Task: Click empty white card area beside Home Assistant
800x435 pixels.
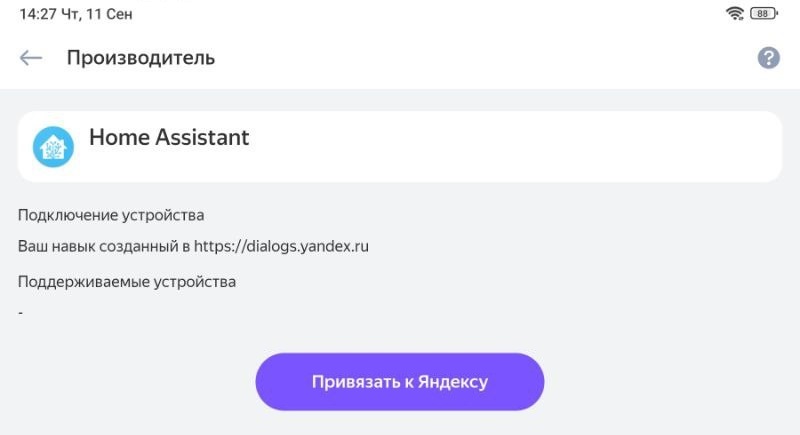Action: (520, 146)
